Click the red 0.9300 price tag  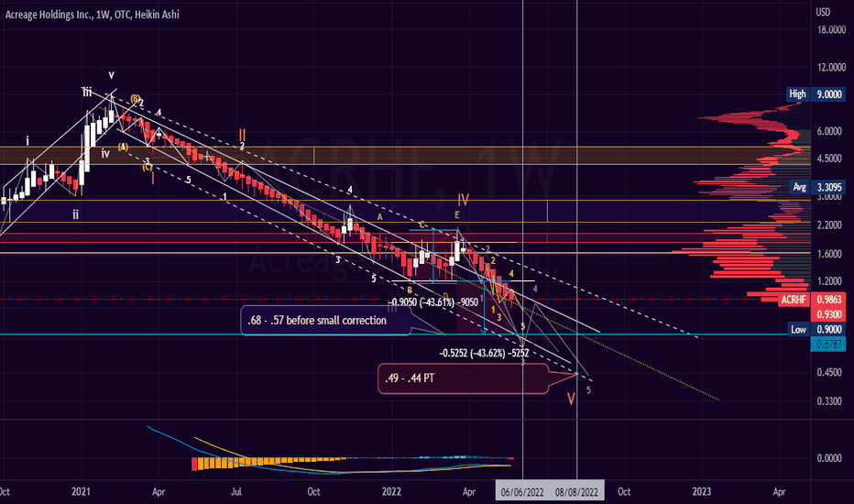tap(828, 314)
